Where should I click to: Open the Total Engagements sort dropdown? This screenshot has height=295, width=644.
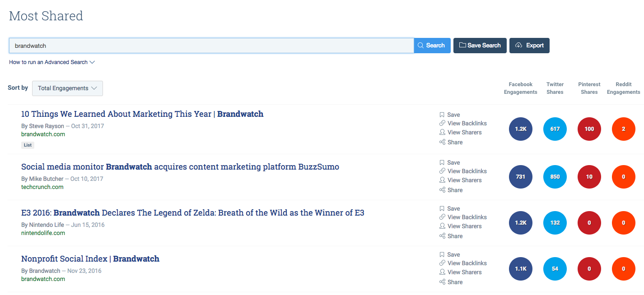(x=67, y=88)
